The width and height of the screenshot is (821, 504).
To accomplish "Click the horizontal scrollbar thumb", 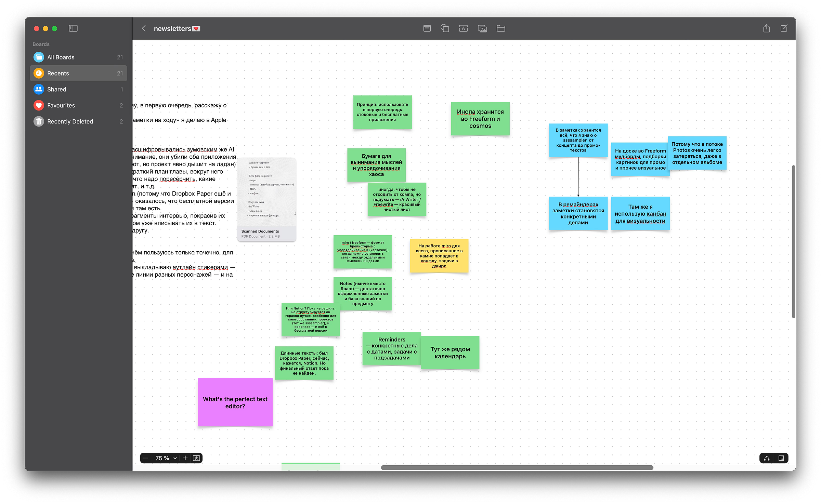I will tap(517, 467).
